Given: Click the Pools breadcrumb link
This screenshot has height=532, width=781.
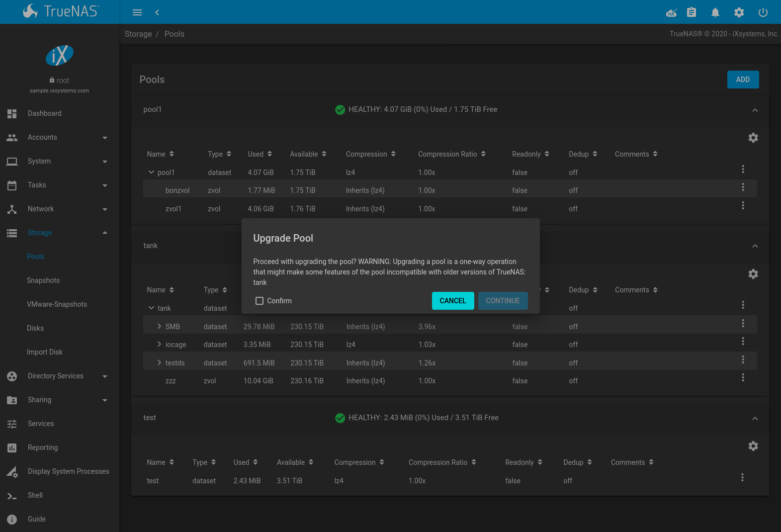Looking at the screenshot, I should 174,34.
